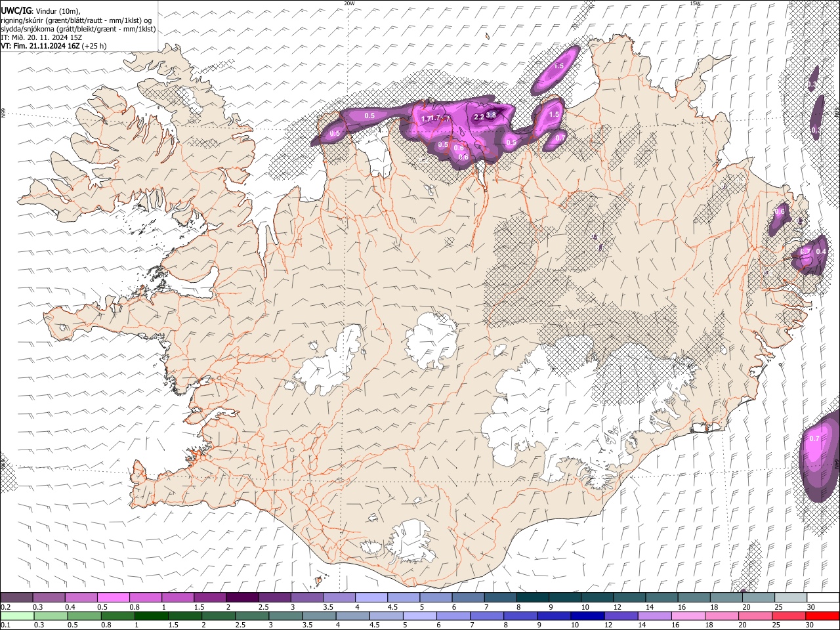This screenshot has height=630, width=840.
Task: Click bottom legend swatch between 10 and 12
Action: [x=586, y=616]
